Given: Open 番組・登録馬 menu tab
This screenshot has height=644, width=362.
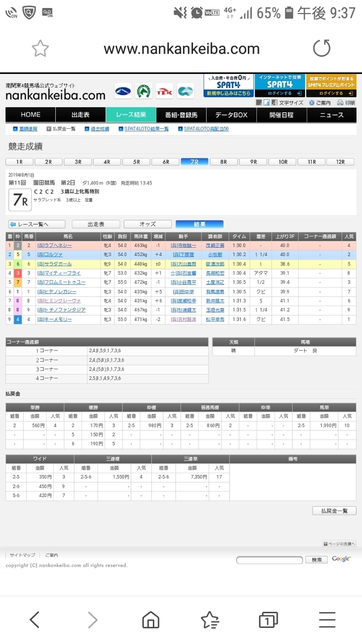Looking at the screenshot, I should [x=181, y=115].
